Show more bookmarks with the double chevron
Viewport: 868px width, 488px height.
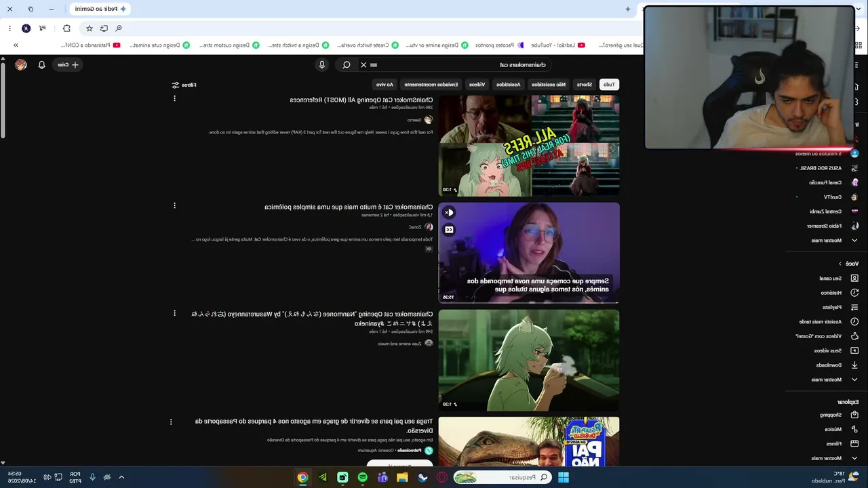click(16, 45)
